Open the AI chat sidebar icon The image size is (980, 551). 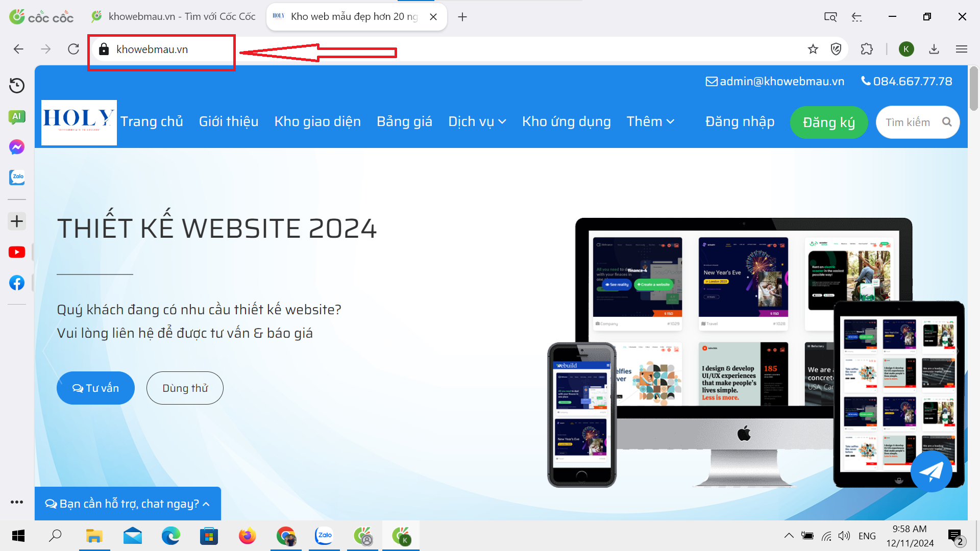coord(17,116)
